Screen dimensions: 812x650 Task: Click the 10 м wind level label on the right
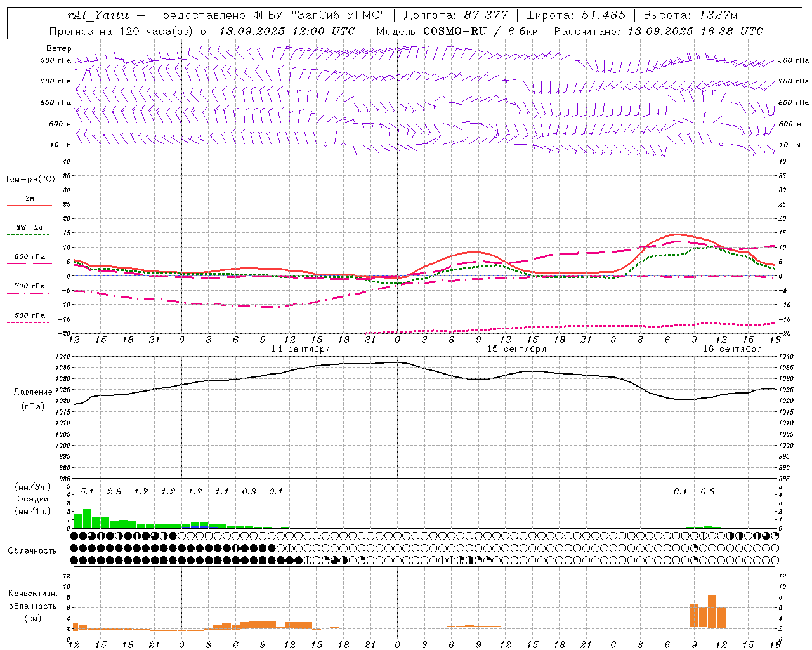(x=790, y=145)
